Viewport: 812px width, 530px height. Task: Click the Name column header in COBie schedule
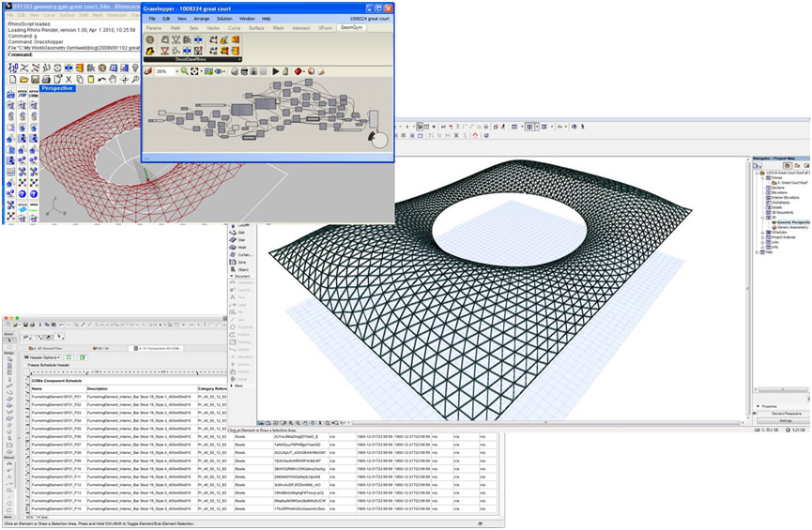(58, 388)
